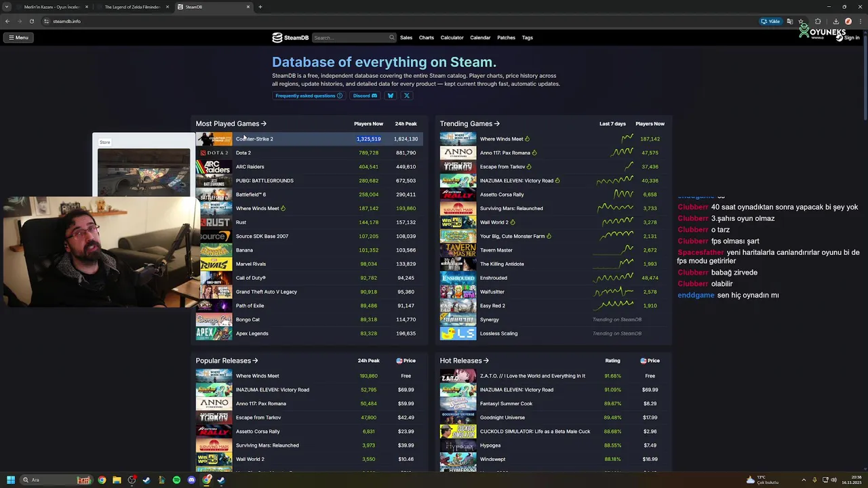Open a new browser tab
Viewport: 868px width, 488px height.
tap(260, 7)
